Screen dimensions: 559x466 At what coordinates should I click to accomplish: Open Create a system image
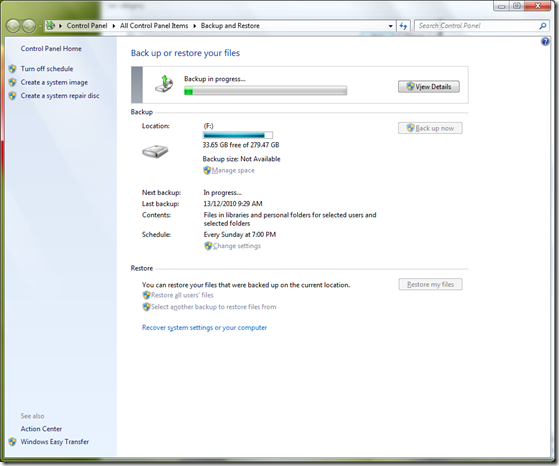click(54, 82)
